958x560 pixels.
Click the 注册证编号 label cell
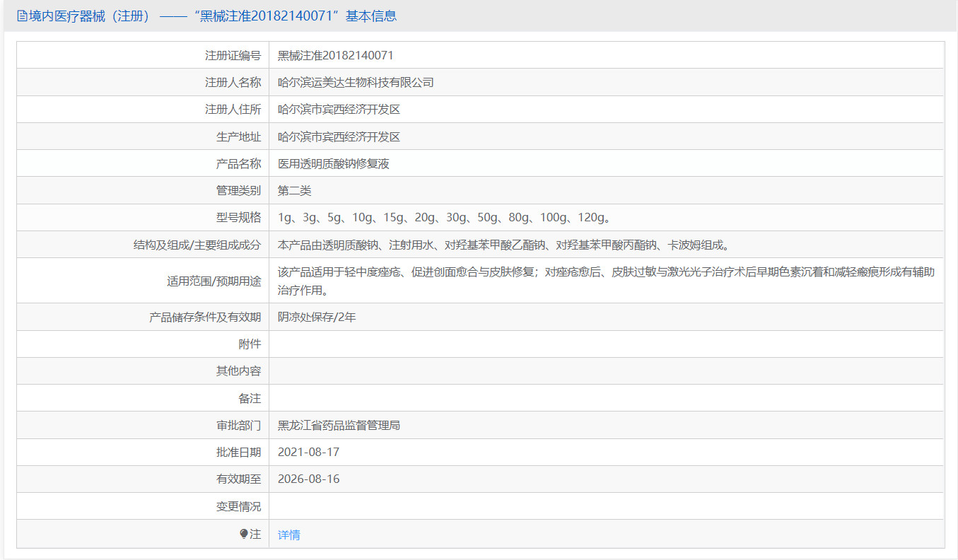click(233, 55)
